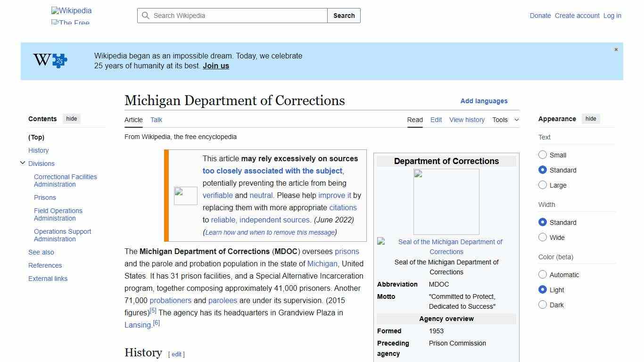Click the Donate link

(x=540, y=16)
